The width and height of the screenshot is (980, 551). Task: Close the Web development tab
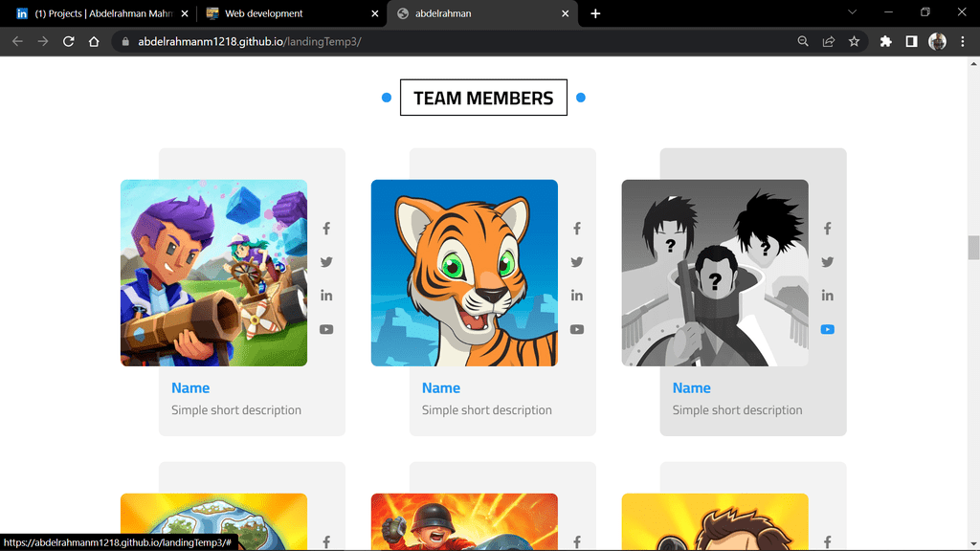374,13
